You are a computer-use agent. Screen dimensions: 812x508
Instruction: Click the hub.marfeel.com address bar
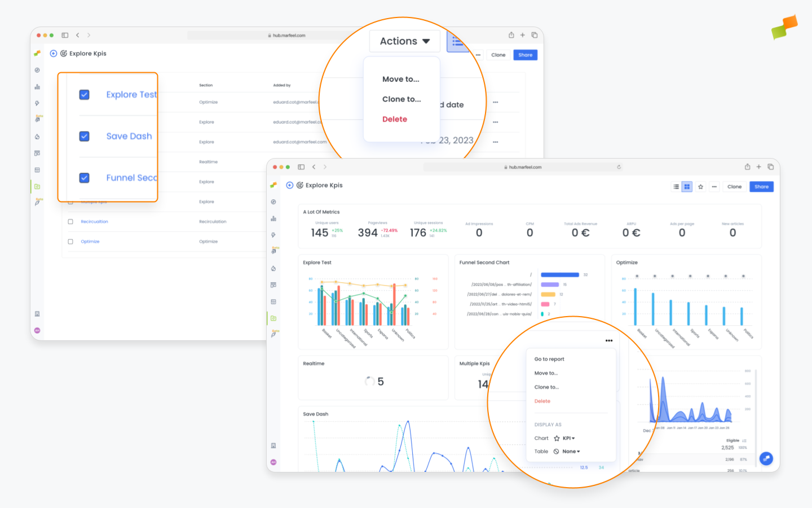523,167
